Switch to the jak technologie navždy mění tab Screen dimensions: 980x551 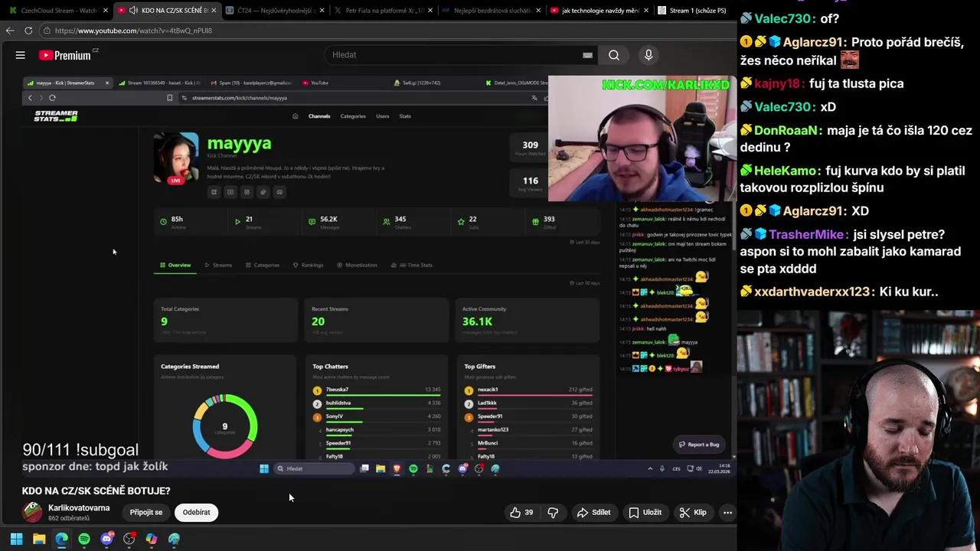click(x=600, y=11)
